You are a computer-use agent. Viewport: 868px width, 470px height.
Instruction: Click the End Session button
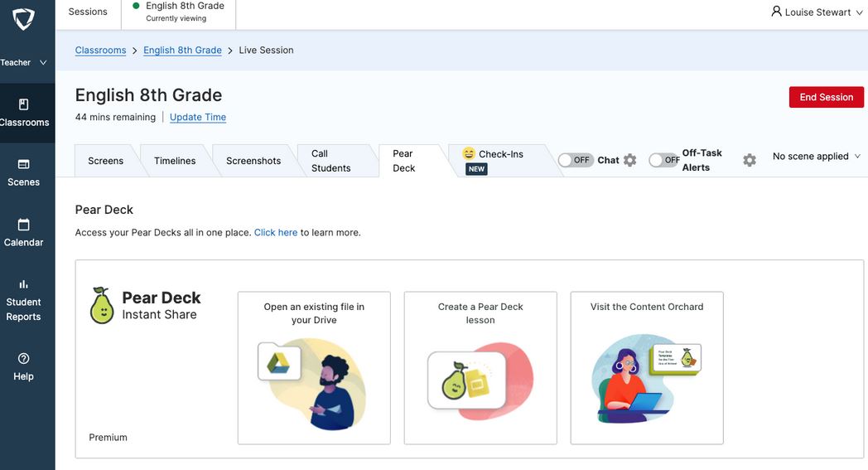coord(826,97)
